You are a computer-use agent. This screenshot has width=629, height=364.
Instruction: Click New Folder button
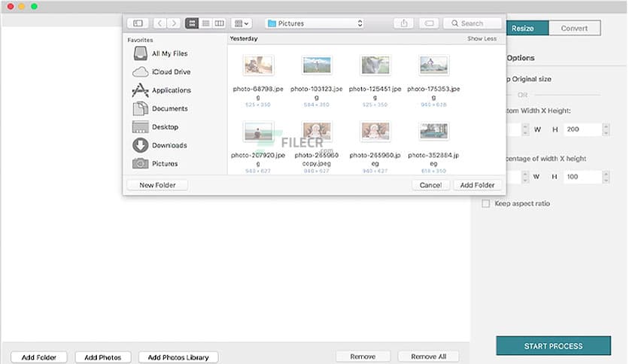(x=157, y=185)
